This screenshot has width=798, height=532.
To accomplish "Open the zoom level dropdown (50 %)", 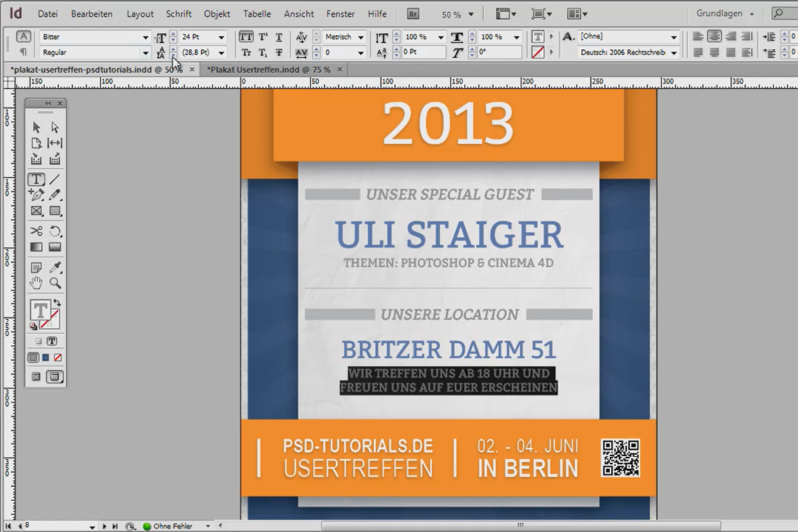I will [471, 14].
